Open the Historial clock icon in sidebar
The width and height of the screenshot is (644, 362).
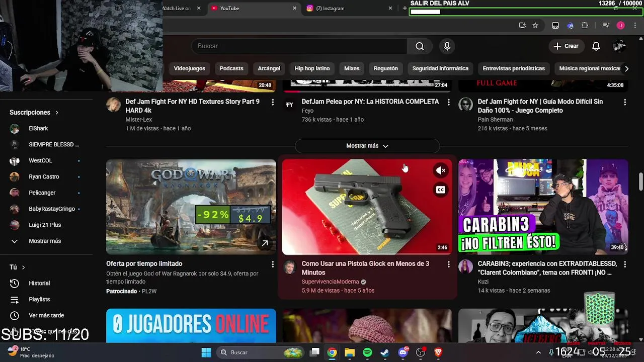coord(15,284)
